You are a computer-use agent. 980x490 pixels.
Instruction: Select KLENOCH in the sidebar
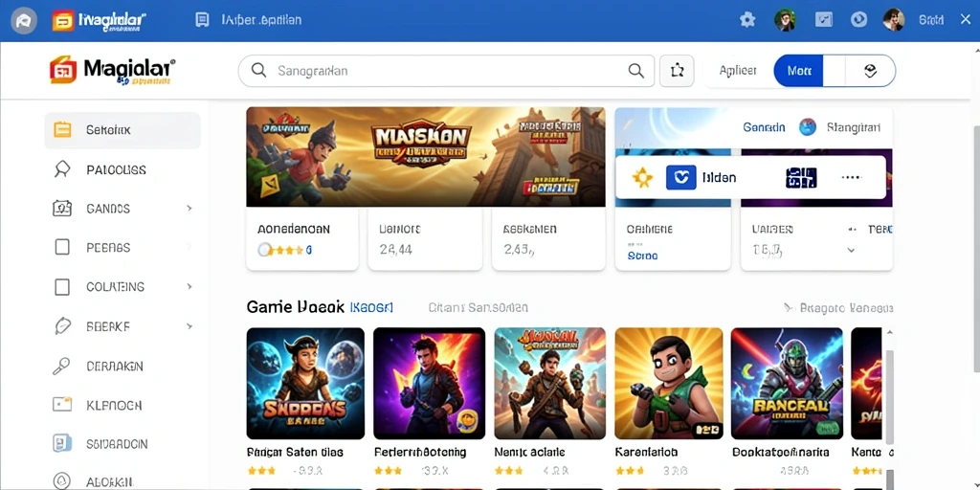[x=115, y=405]
